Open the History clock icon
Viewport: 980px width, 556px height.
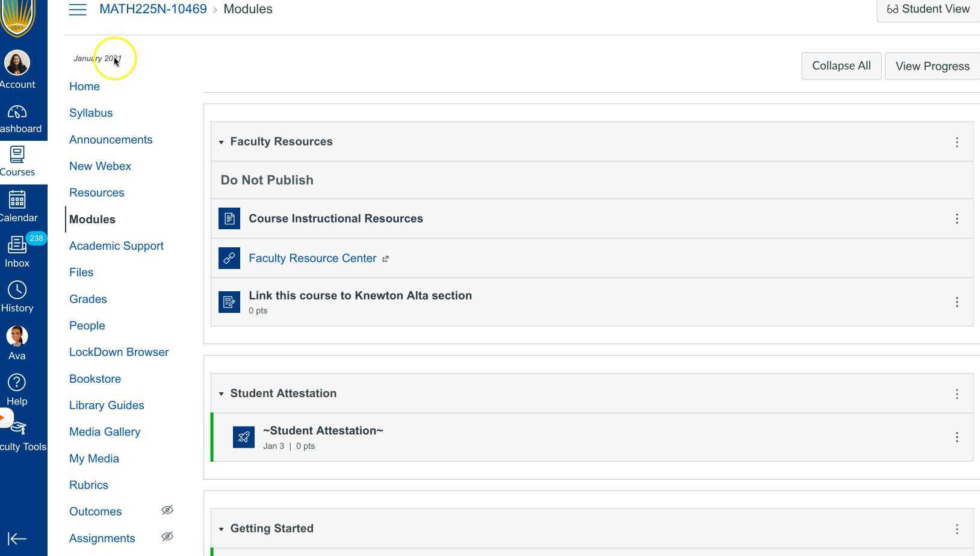17,291
